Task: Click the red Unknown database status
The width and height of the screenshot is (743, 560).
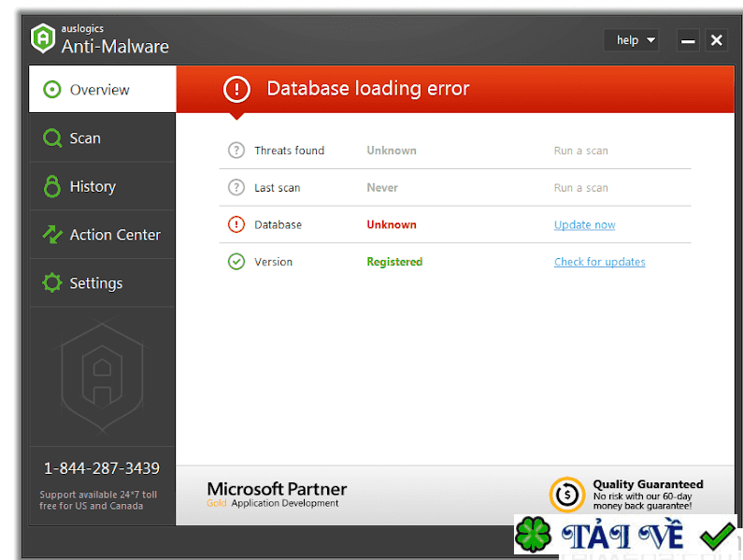Action: click(392, 224)
